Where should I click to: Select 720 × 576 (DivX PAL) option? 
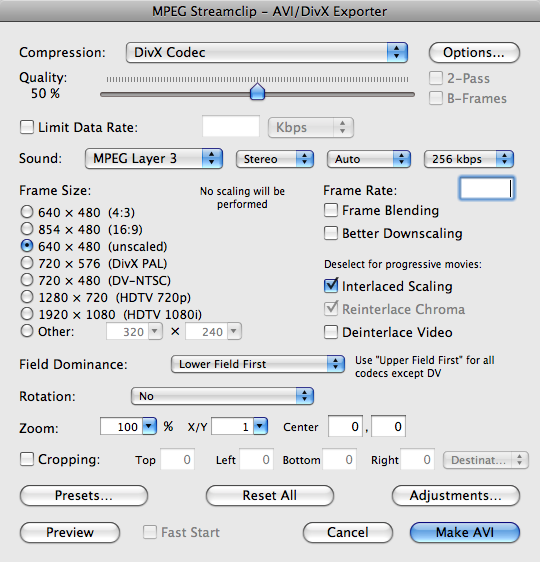(27, 263)
